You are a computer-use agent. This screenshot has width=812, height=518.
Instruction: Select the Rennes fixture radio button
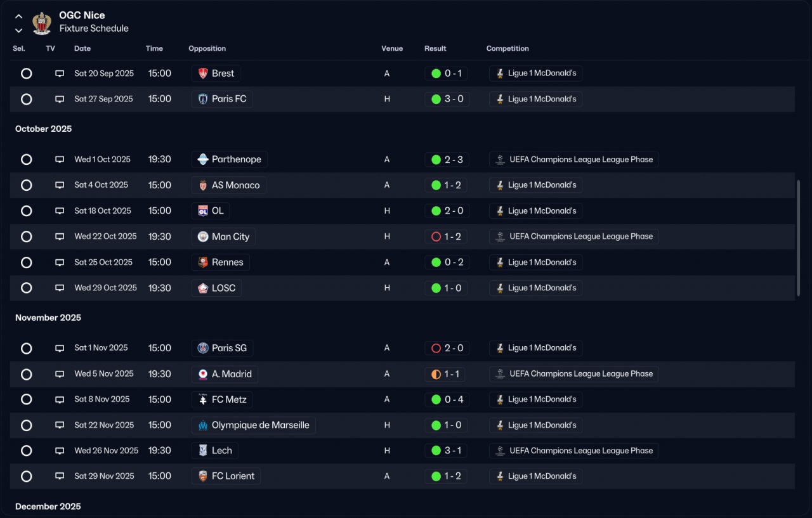click(x=26, y=262)
